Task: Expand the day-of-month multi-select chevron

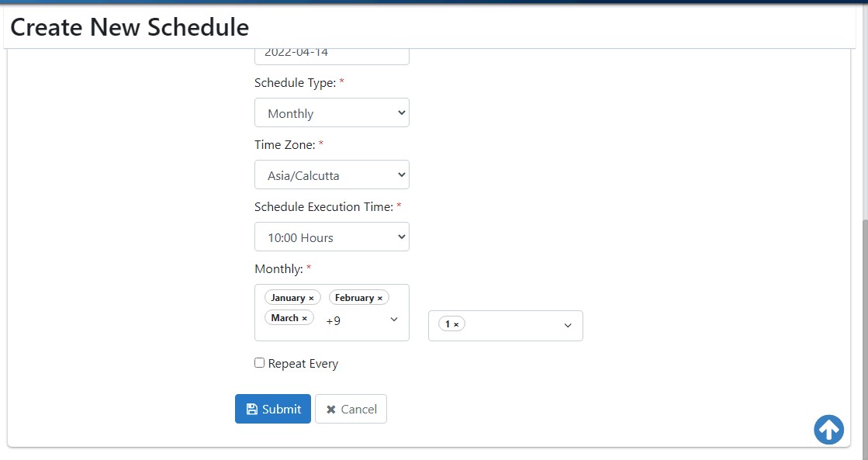Action: [x=568, y=326]
